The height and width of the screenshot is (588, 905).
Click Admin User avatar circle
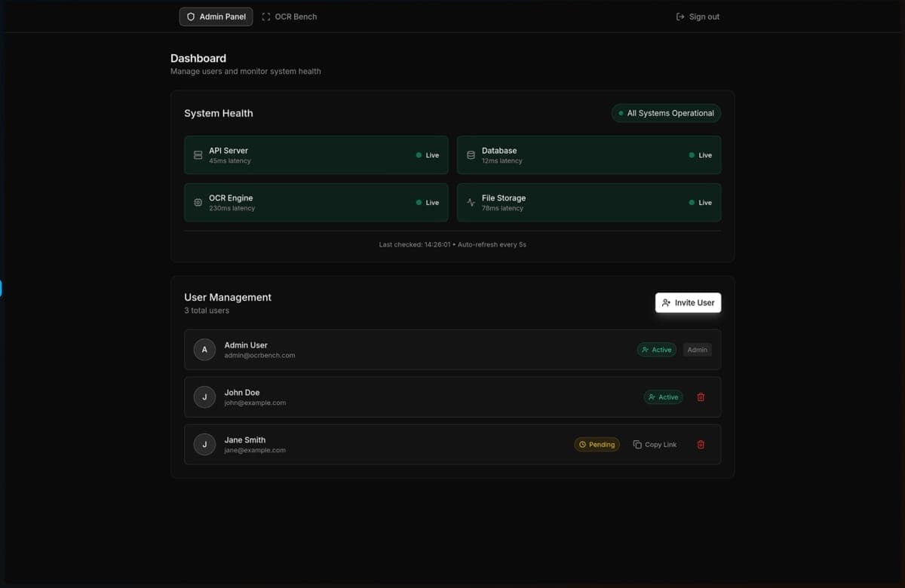click(204, 350)
